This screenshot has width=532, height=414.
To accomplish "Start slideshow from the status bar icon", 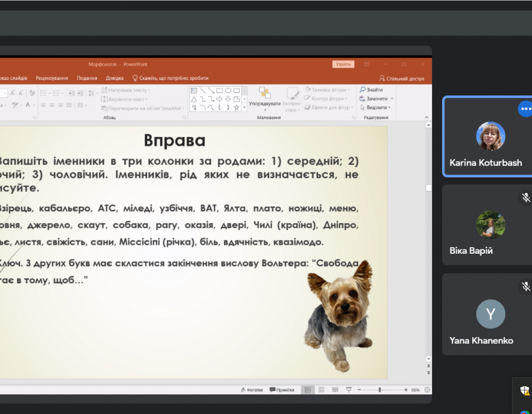I will pyautogui.click(x=349, y=390).
